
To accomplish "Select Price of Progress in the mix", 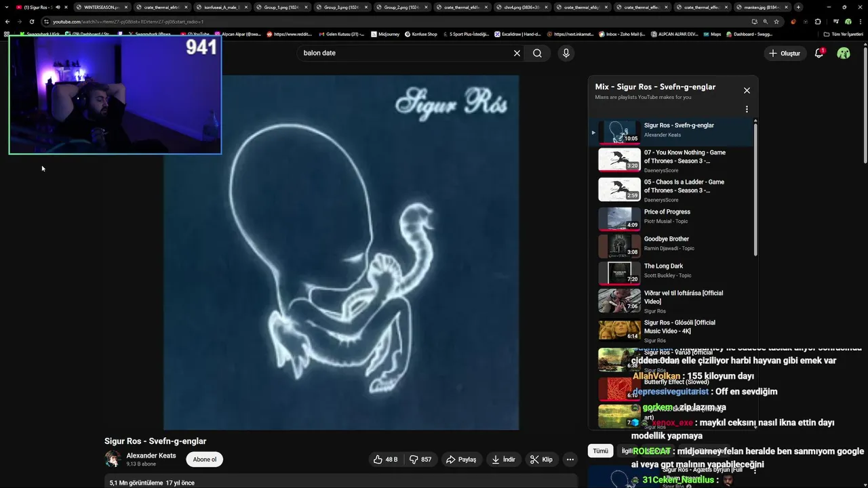I will coord(672,219).
